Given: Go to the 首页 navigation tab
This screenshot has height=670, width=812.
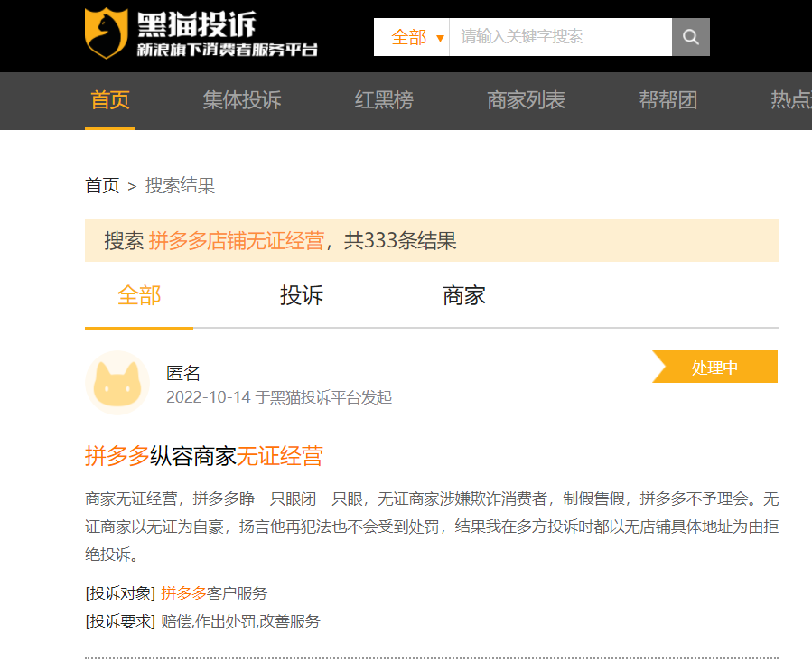Looking at the screenshot, I should point(110,100).
